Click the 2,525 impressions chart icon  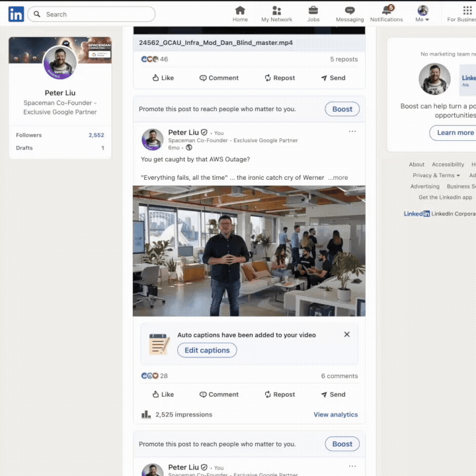coord(146,415)
